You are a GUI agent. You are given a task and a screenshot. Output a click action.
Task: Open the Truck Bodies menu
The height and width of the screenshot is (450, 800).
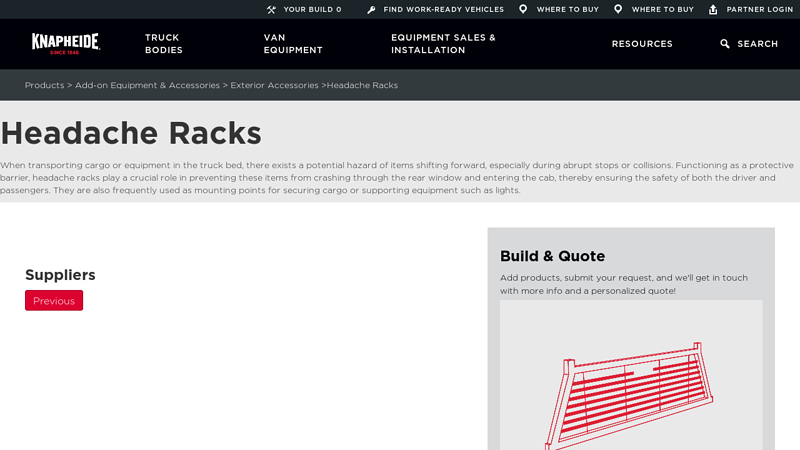click(164, 44)
